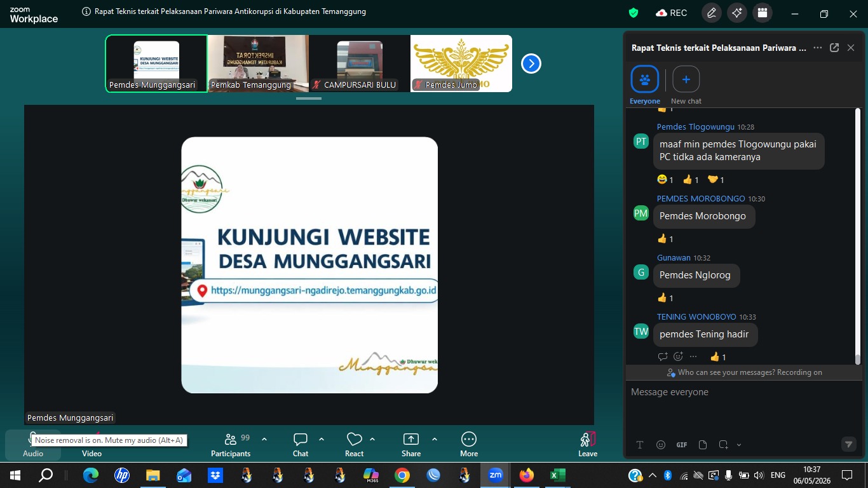This screenshot has height=488, width=868.
Task: Click the Share screen button
Action: [411, 445]
